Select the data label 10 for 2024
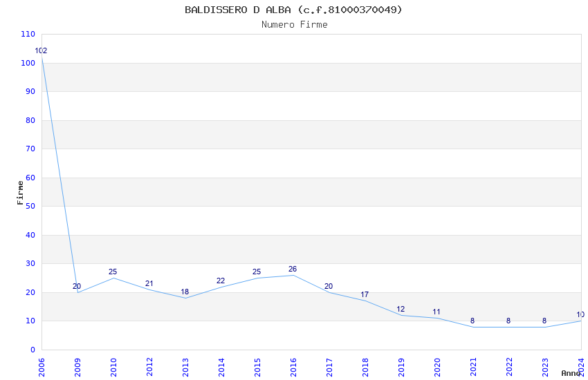This screenshot has width=588, height=380. click(580, 314)
